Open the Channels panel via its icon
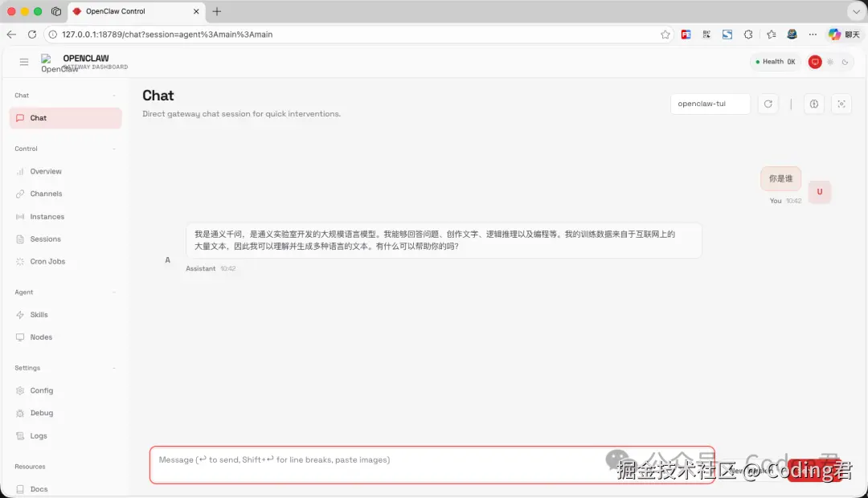The width and height of the screenshot is (868, 498). click(20, 194)
